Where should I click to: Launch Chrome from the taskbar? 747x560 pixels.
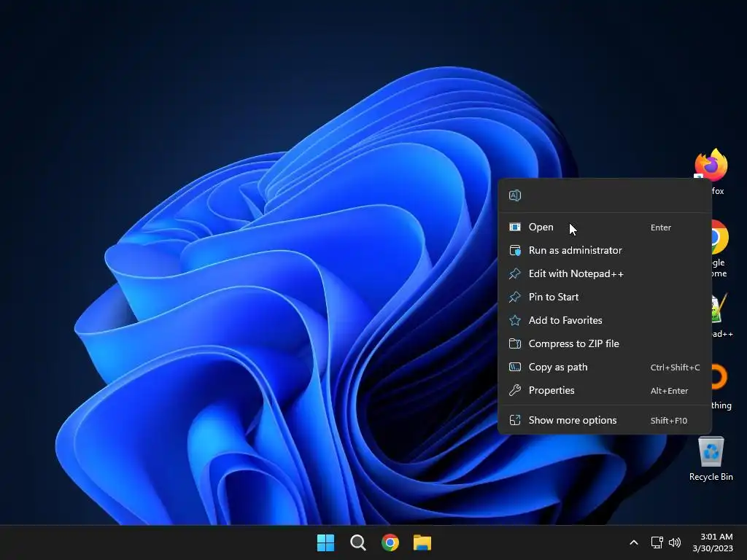[x=390, y=542]
